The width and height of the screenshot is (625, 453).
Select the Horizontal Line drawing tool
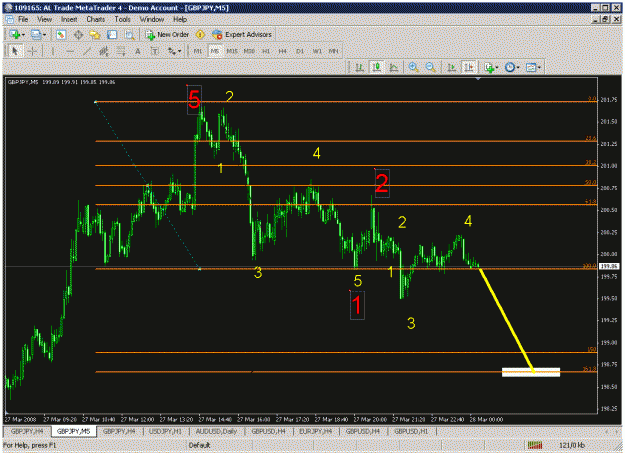[x=70, y=51]
